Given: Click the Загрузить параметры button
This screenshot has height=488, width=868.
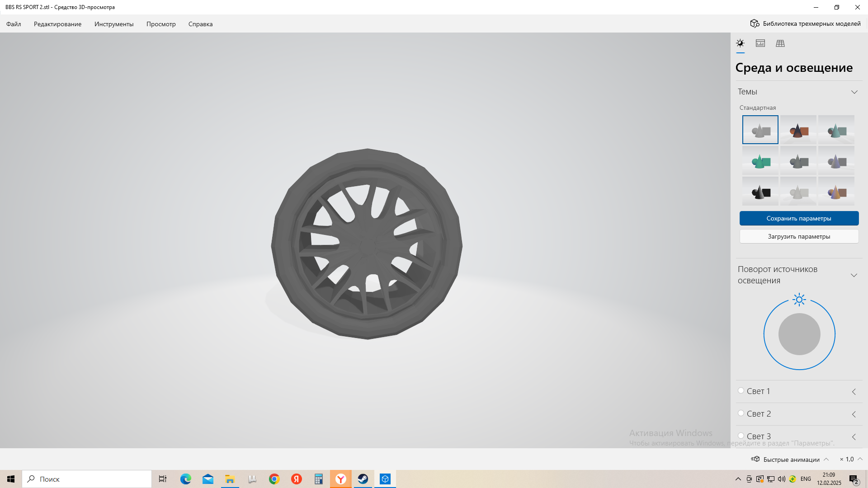Looking at the screenshot, I should (799, 236).
